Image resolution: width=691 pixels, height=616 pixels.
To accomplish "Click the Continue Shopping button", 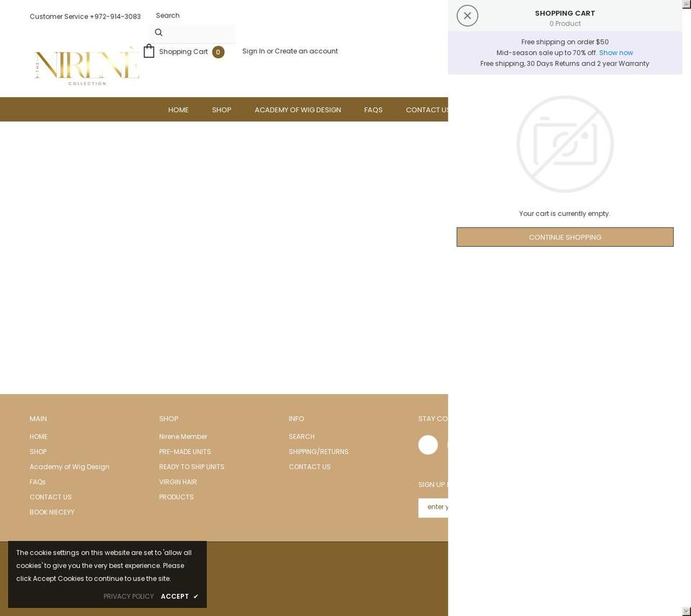I will click(565, 237).
